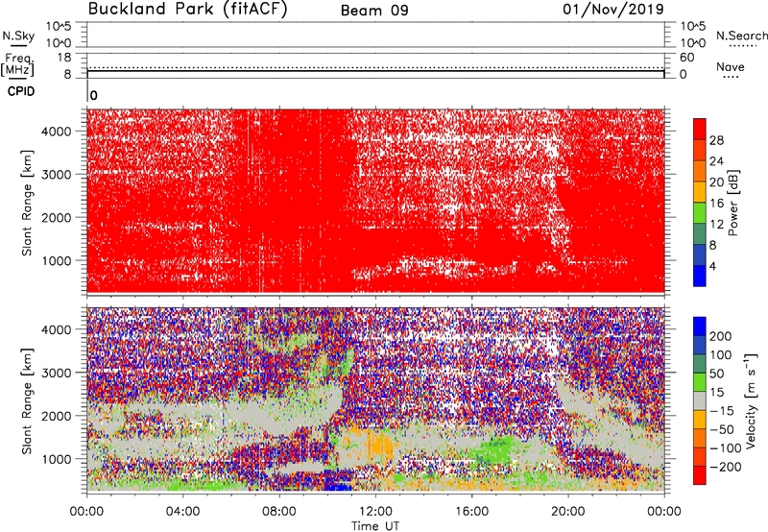Image resolution: width=768 pixels, height=532 pixels.
Task: Click the 'Buckland Park (fitACF)' title text
Action: point(187,10)
